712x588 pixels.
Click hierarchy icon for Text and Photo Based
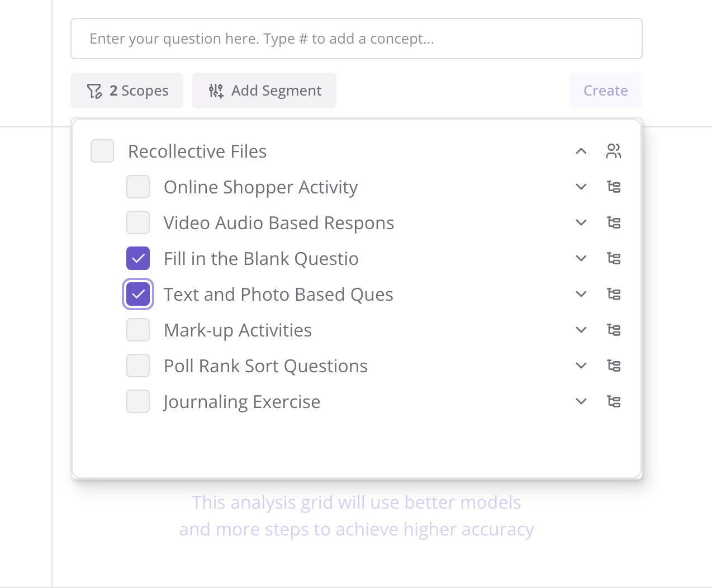614,294
